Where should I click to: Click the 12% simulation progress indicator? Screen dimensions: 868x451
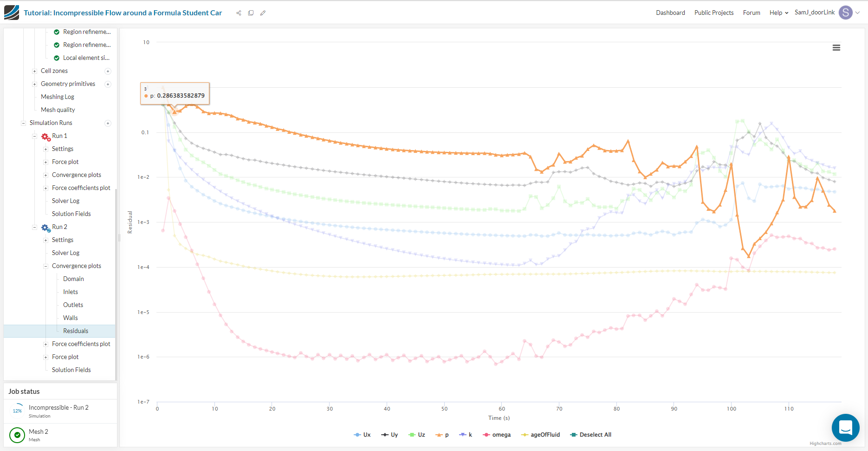click(x=17, y=411)
